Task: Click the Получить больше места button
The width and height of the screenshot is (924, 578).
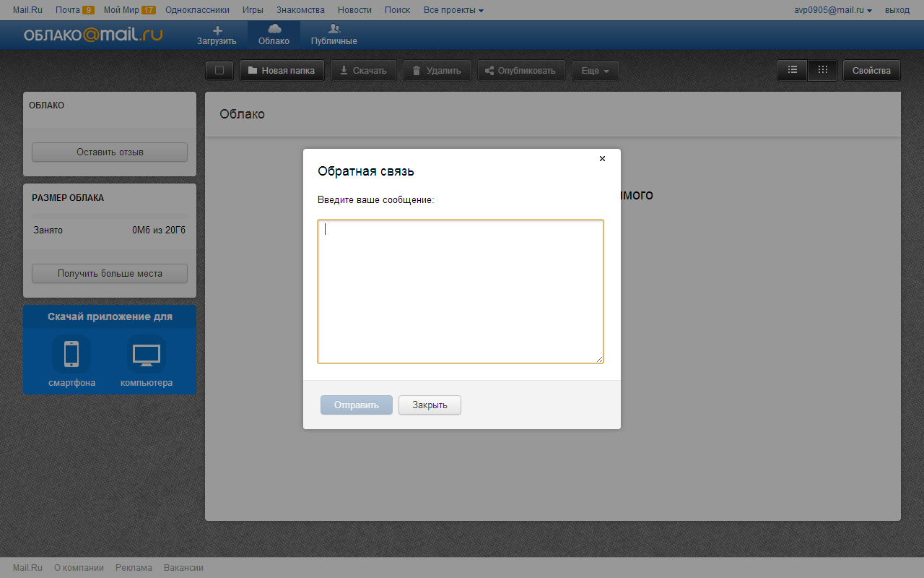Action: coord(110,274)
